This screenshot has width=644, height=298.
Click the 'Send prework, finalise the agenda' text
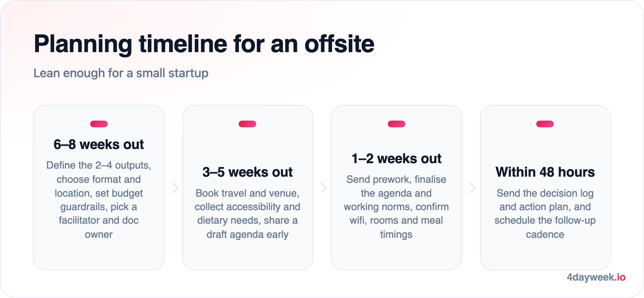(396, 207)
